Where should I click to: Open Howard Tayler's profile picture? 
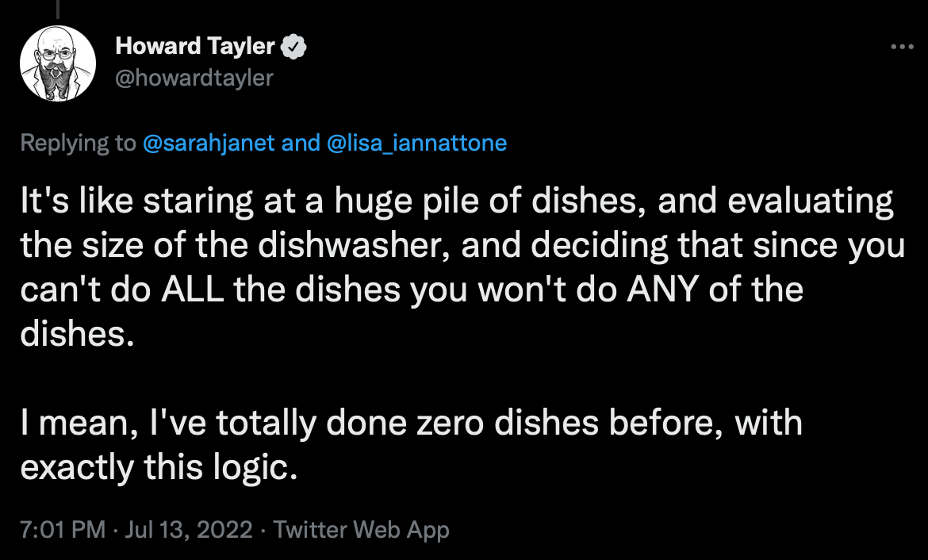58,63
